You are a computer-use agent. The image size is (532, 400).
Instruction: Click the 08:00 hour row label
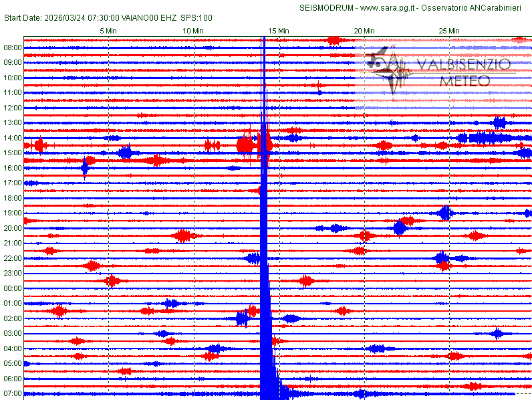[x=13, y=47]
